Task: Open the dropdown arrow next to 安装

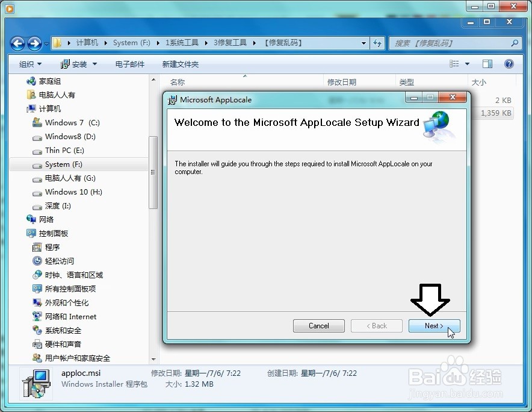Action: click(94, 64)
